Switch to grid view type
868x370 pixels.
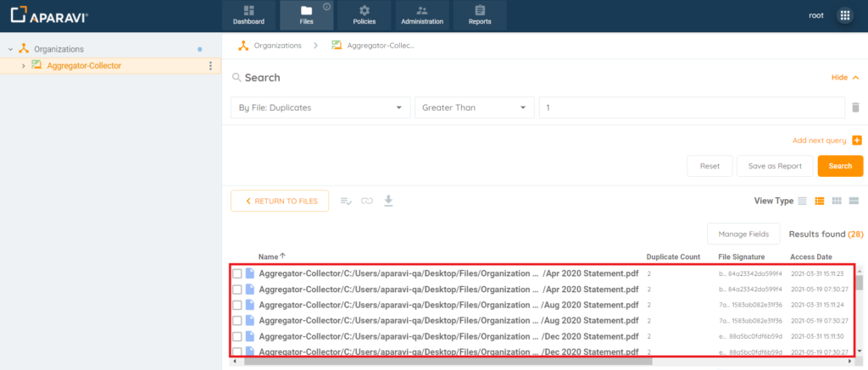click(837, 201)
